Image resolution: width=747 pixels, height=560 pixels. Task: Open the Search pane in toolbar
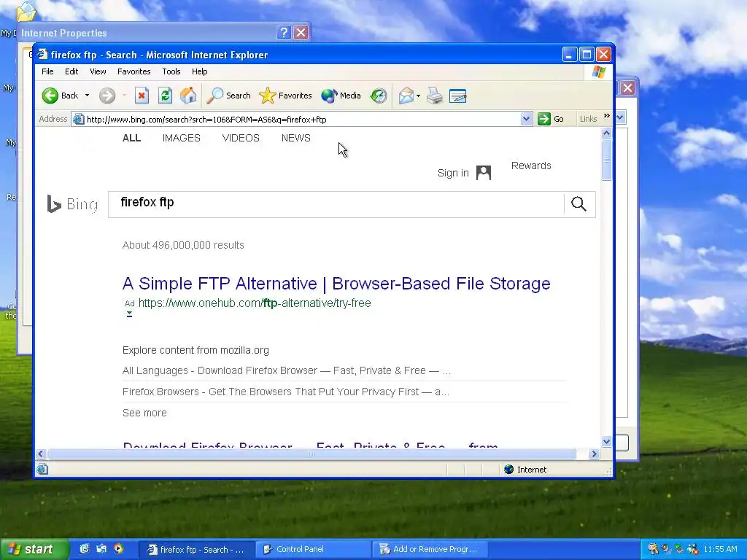[228, 96]
